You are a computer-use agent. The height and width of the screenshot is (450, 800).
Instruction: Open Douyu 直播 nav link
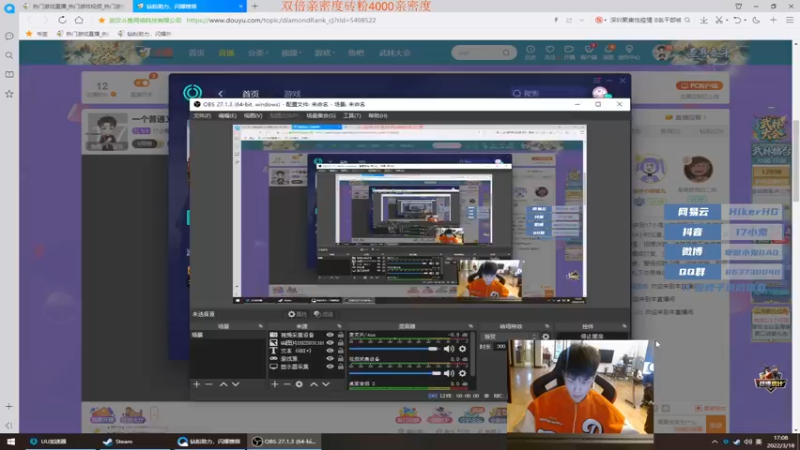[226, 53]
